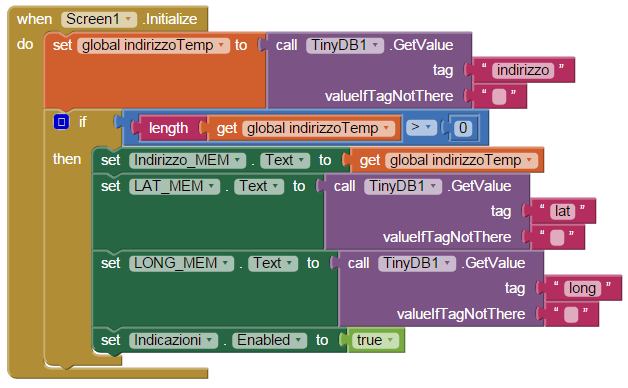Open the Indicazioni component dropdown
The width and height of the screenshot is (628, 388).
click(x=173, y=340)
